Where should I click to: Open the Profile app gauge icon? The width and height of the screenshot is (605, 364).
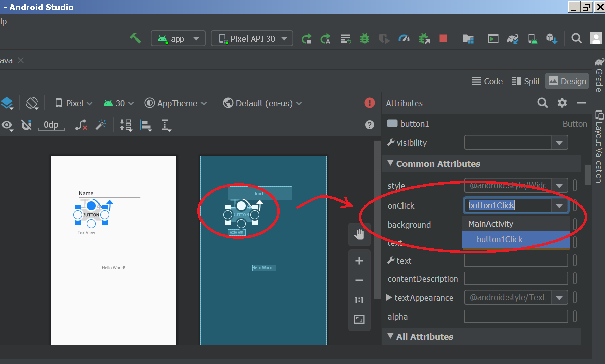pos(404,39)
